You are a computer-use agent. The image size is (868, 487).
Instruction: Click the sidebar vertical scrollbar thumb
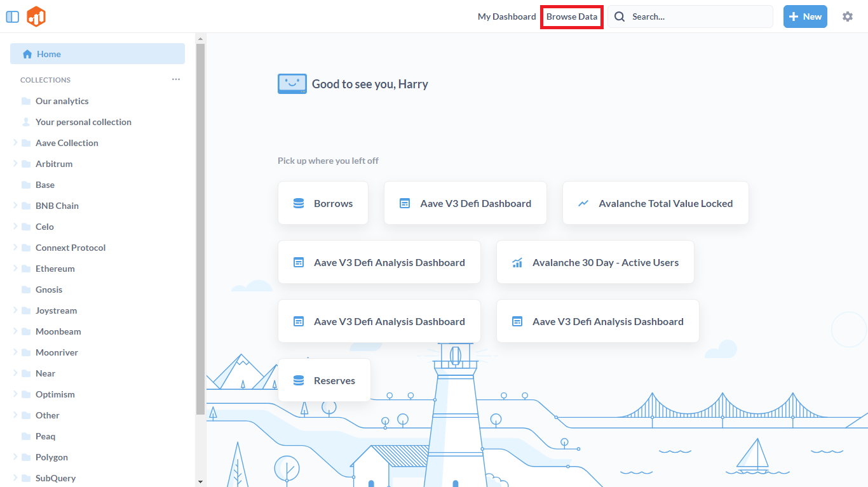pos(201,229)
